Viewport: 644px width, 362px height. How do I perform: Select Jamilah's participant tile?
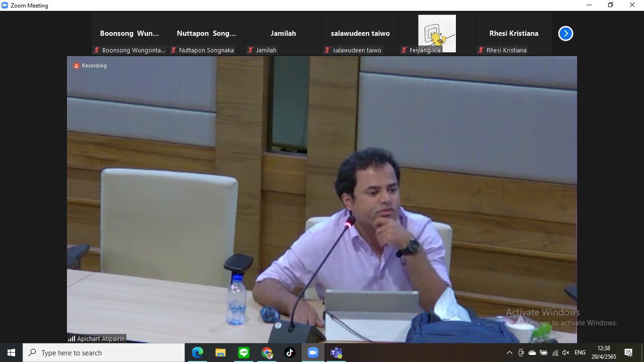283,34
